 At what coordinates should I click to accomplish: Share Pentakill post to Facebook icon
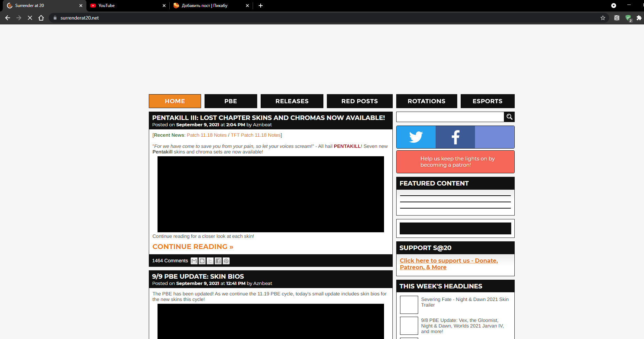pos(218,261)
